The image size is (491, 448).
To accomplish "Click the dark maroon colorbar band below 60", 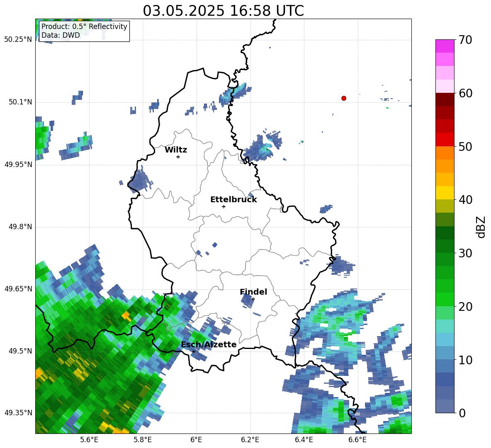I will coord(445,99).
